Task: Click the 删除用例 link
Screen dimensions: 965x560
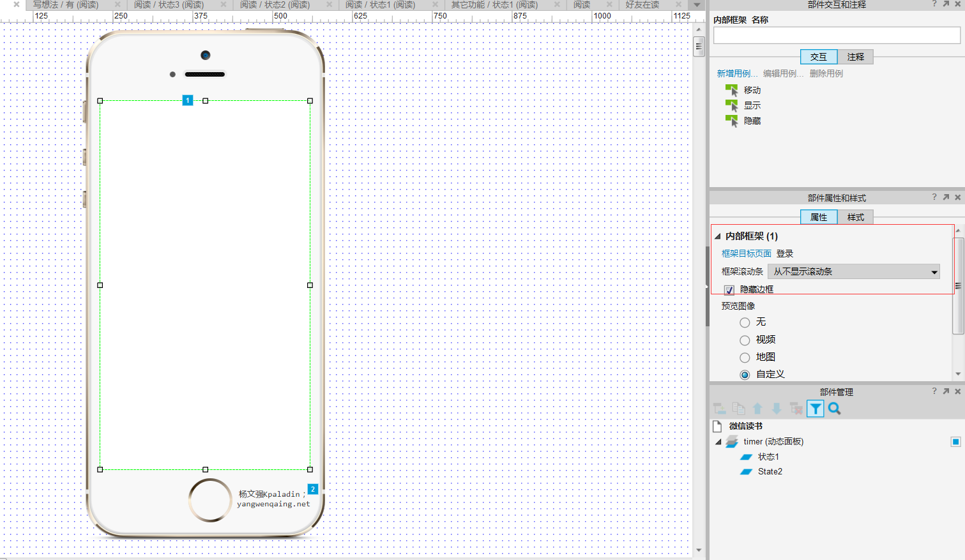Action: click(826, 73)
